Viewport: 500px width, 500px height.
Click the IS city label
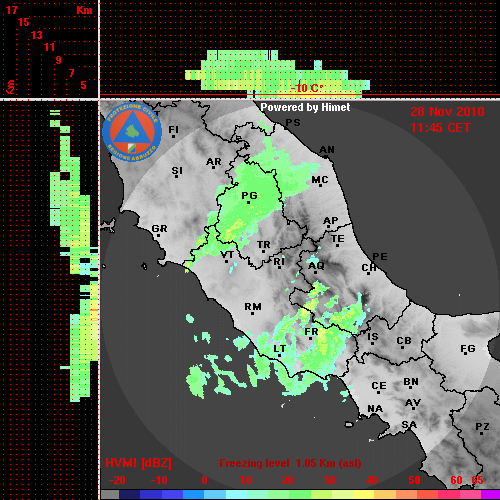tap(373, 337)
